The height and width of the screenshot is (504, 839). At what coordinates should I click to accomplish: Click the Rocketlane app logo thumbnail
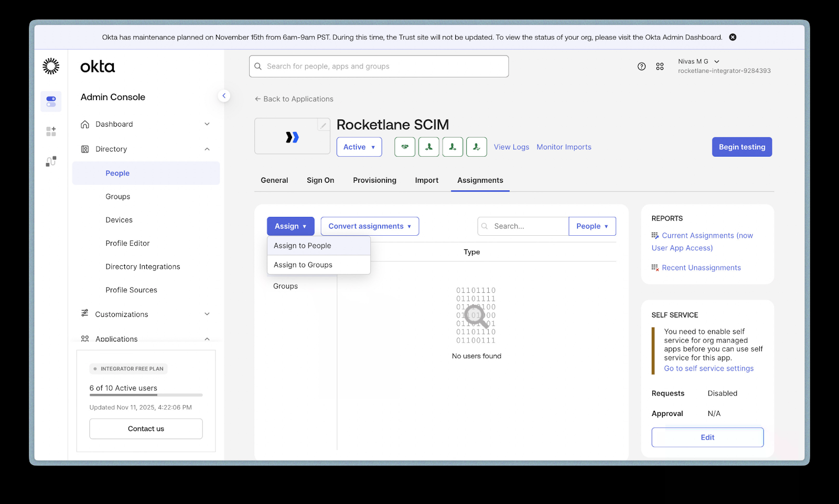(292, 137)
